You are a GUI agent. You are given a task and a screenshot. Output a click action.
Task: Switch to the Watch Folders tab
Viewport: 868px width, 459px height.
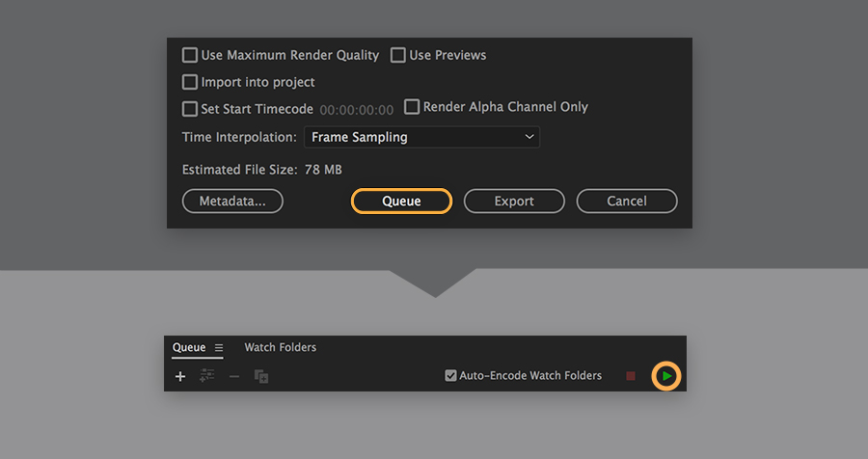pyautogui.click(x=280, y=348)
